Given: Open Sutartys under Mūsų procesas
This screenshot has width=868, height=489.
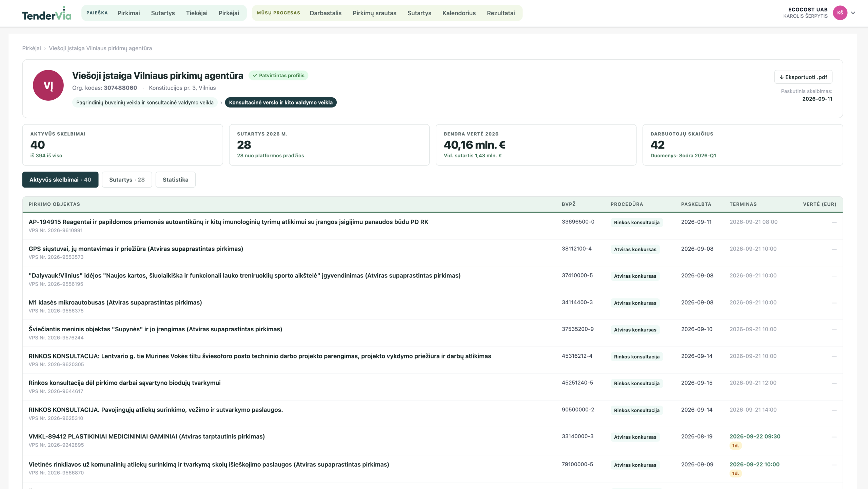Looking at the screenshot, I should 419,13.
